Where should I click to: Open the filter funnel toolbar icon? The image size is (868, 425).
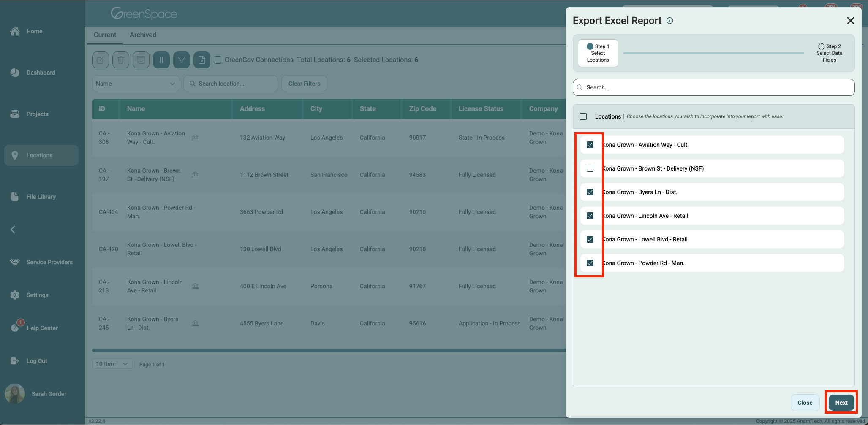pyautogui.click(x=182, y=60)
